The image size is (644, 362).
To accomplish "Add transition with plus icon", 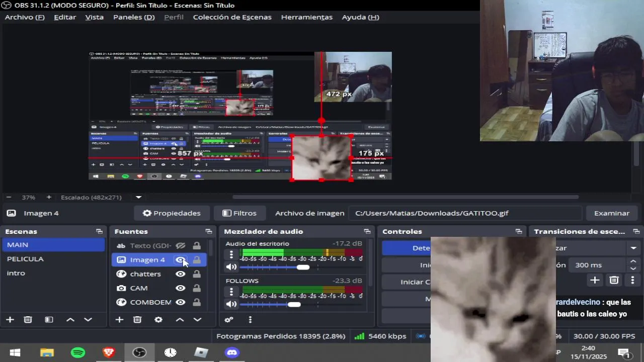I will click(x=595, y=280).
